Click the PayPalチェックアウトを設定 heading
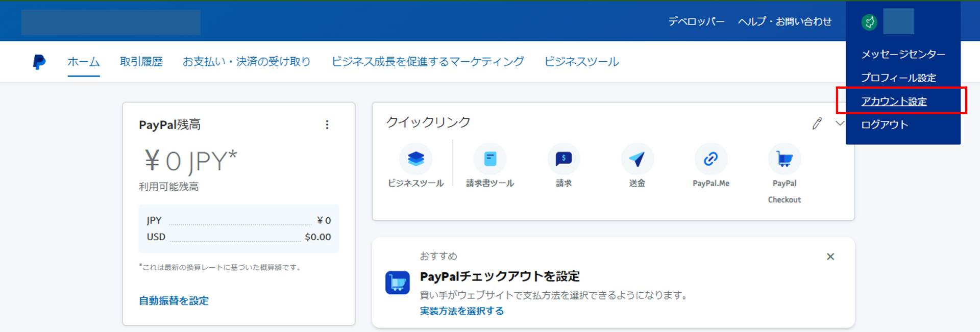This screenshot has width=980, height=332. (500, 276)
